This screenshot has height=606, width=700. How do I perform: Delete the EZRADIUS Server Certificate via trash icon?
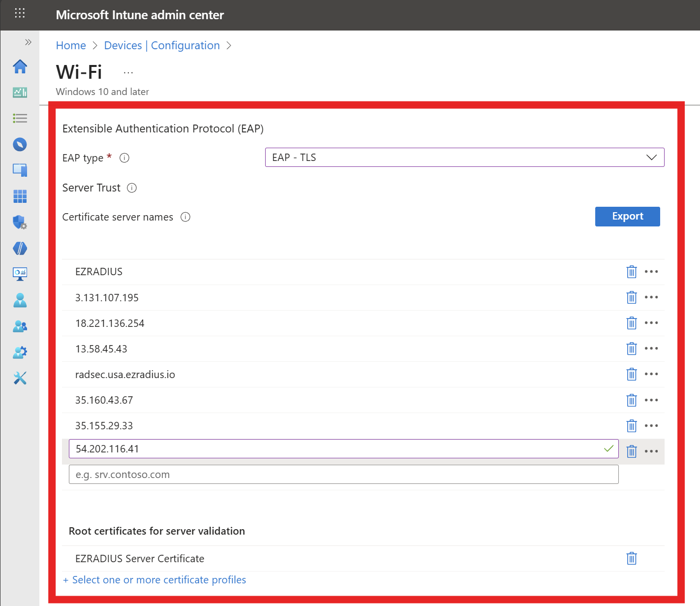click(632, 558)
